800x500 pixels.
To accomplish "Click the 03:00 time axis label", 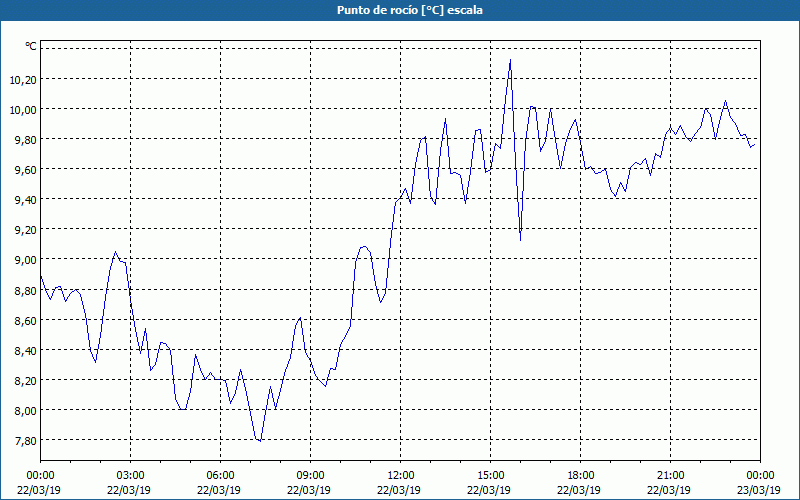I will click(131, 476).
